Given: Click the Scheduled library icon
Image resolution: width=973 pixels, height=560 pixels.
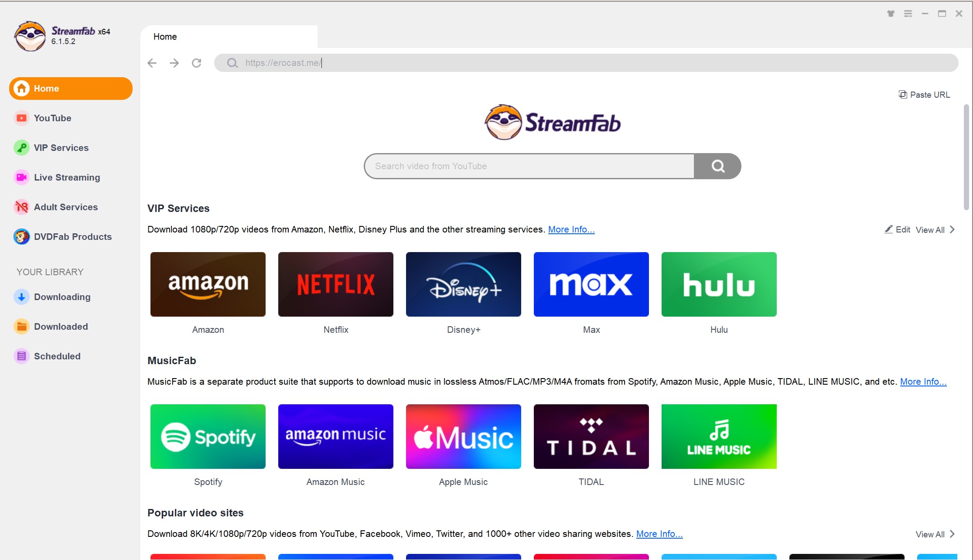Looking at the screenshot, I should (x=21, y=356).
